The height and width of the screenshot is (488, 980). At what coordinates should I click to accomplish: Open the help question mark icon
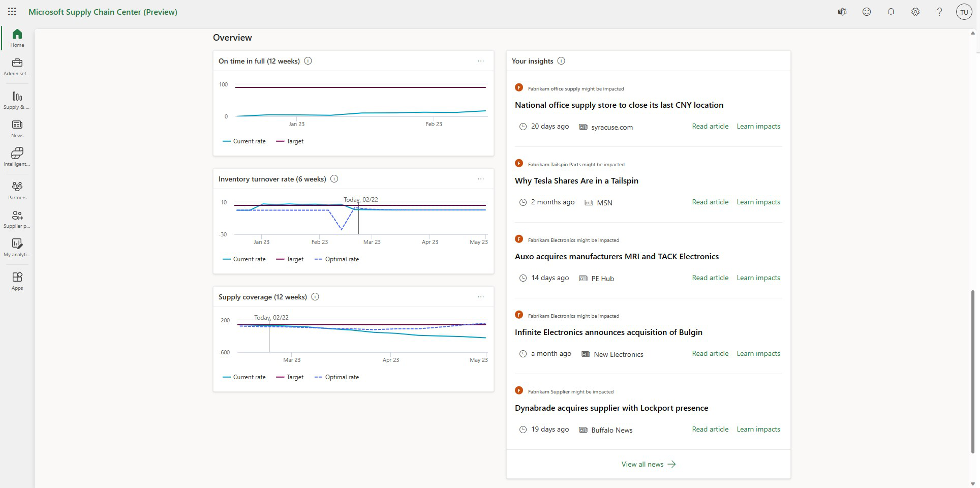pos(940,12)
